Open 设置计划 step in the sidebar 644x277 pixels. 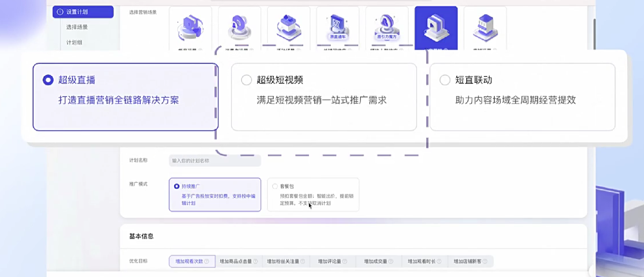coord(83,12)
